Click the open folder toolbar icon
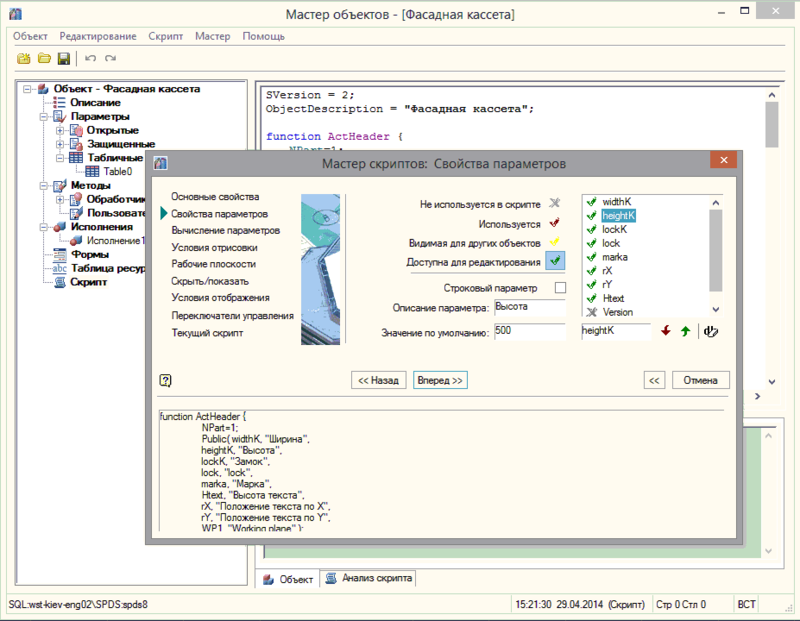Screen dimensions: 800x621 43,59
